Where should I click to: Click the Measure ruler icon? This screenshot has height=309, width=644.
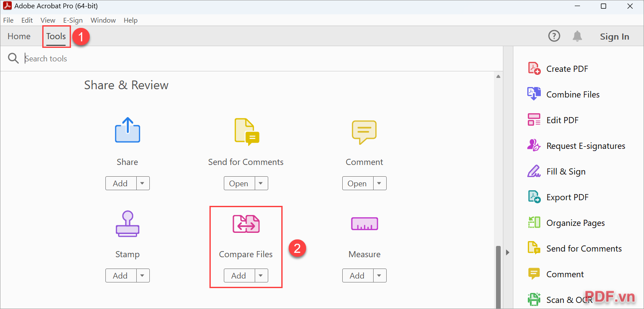pos(364,224)
